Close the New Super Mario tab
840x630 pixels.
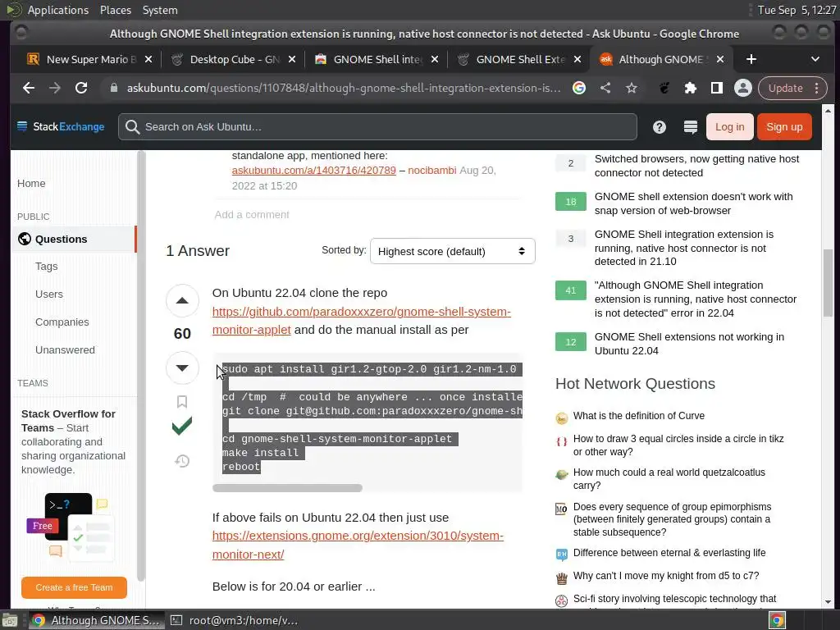[148, 59]
